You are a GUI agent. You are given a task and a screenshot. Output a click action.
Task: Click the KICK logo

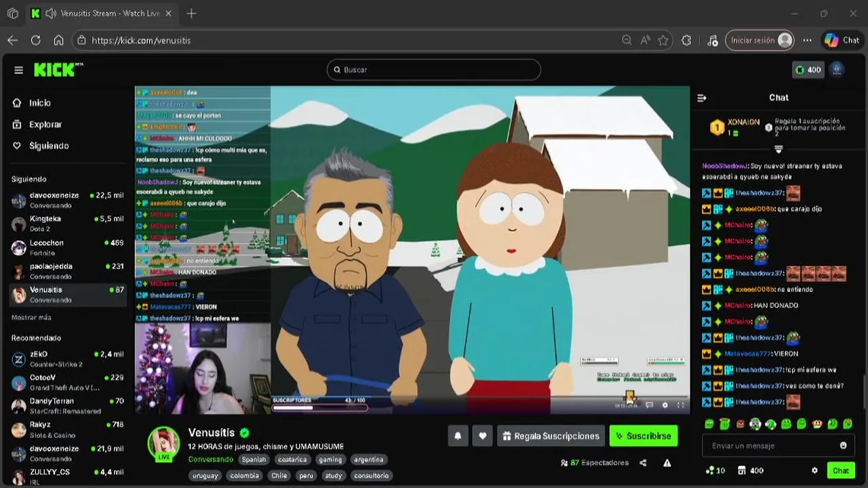point(58,69)
